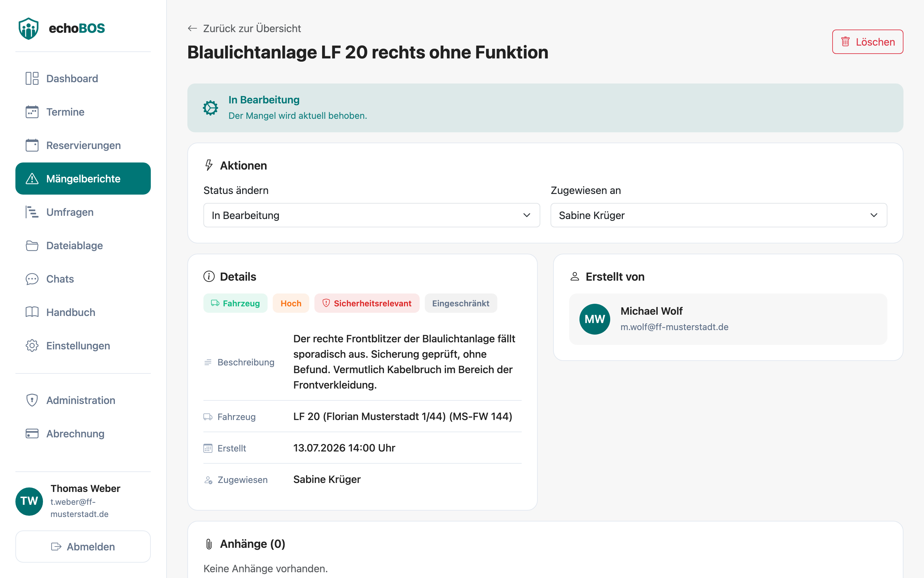Click the Handbuch book icon
Image resolution: width=924 pixels, height=578 pixels.
point(32,312)
